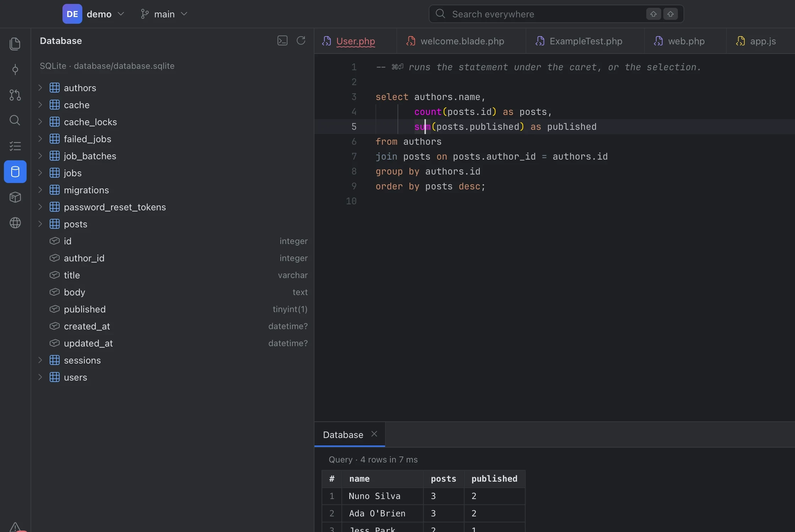Open the package cube sidebar icon

15,197
